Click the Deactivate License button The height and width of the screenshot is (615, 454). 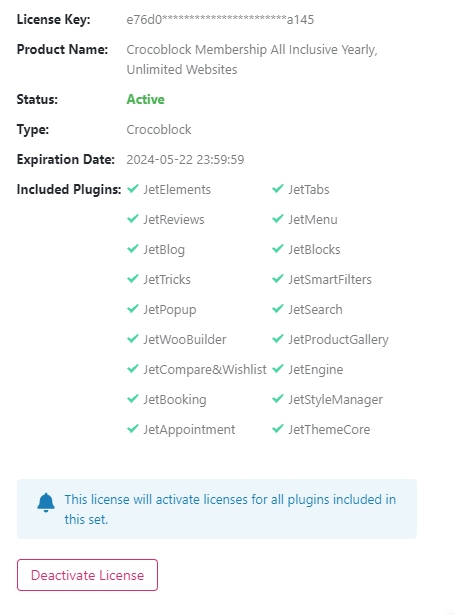(x=87, y=575)
